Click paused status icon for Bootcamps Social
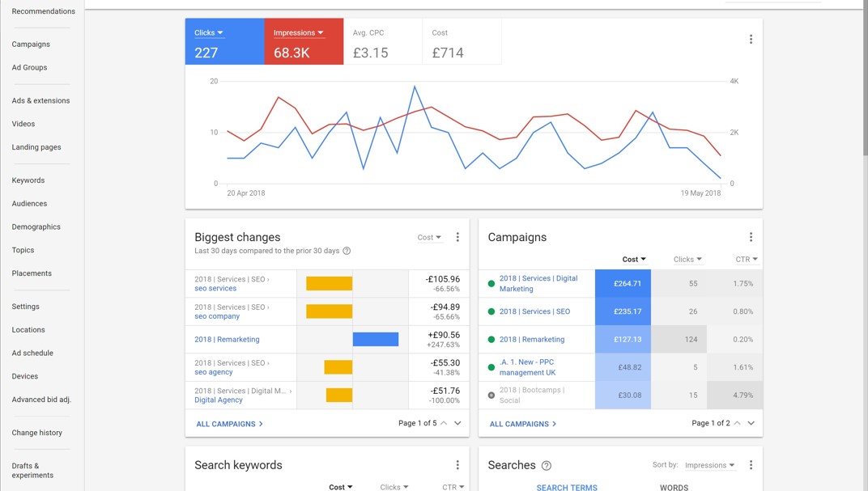The image size is (868, 491). [491, 396]
